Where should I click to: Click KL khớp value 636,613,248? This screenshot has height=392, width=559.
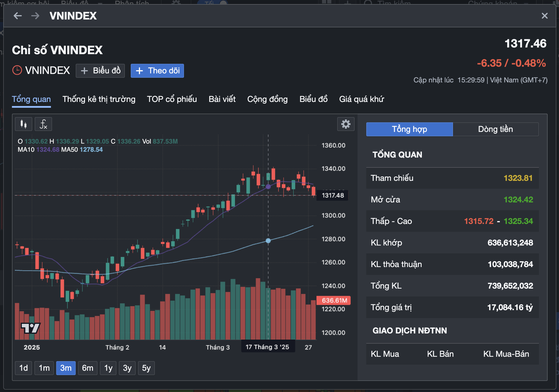click(x=510, y=243)
